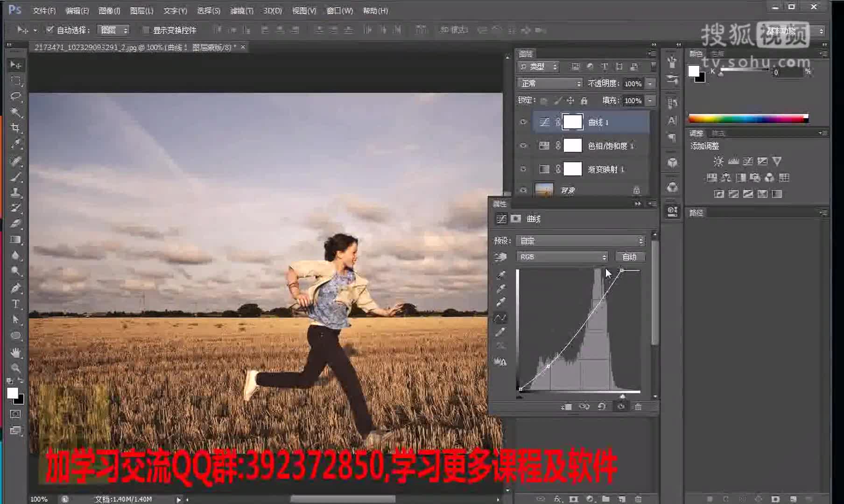Select the Lasso tool
The width and height of the screenshot is (844, 504).
click(15, 96)
